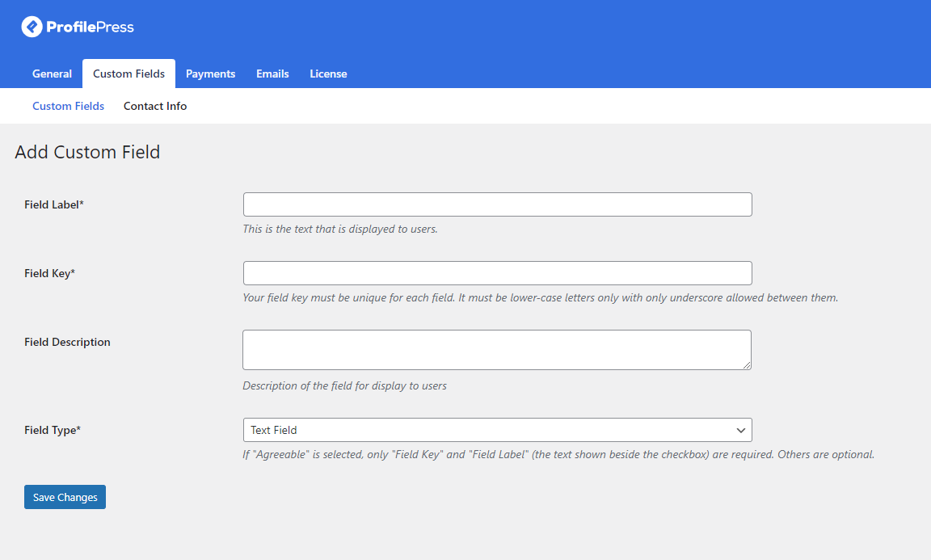Click the 'Field Label*' form label
Viewport: 931px width, 560px height.
[x=54, y=204]
